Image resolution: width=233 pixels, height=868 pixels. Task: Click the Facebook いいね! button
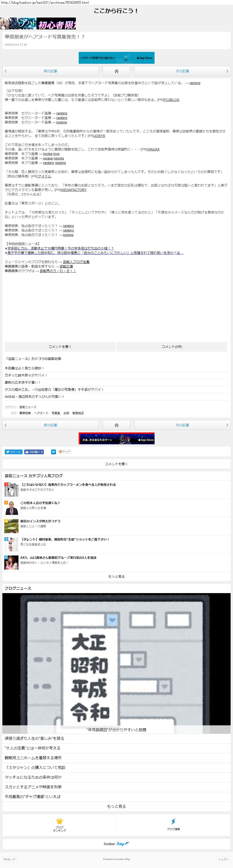[34, 452]
